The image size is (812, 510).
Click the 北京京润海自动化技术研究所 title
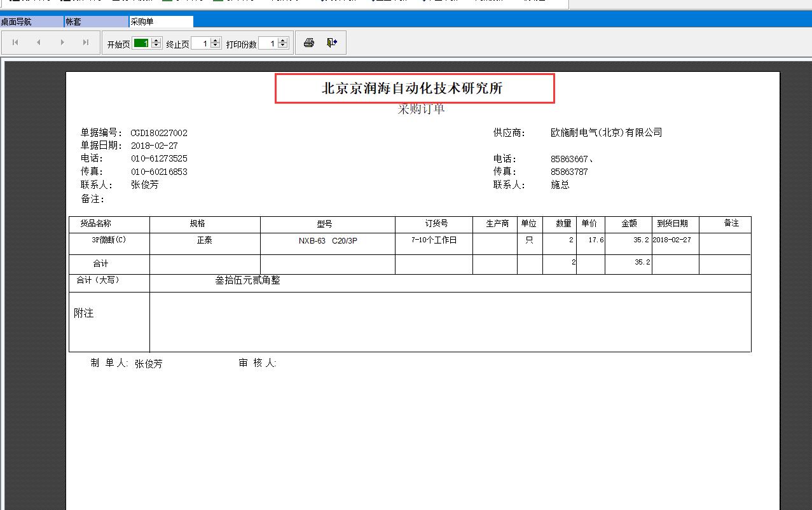pyautogui.click(x=412, y=88)
